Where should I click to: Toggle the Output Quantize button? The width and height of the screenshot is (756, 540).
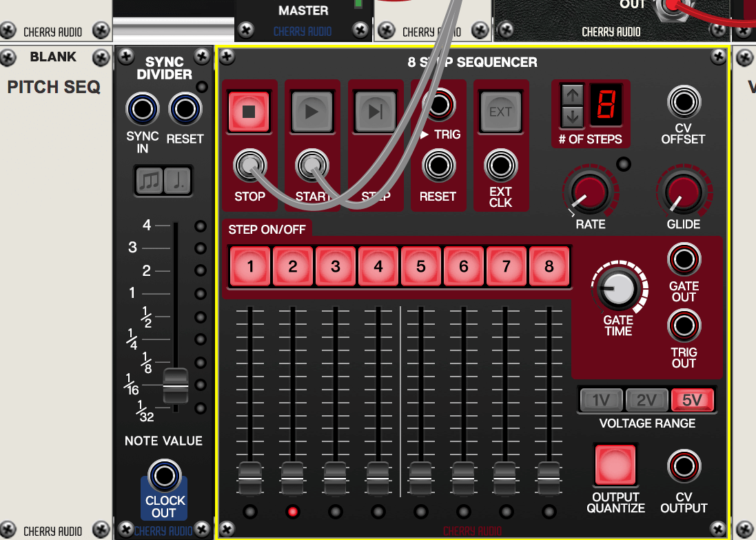[615, 466]
